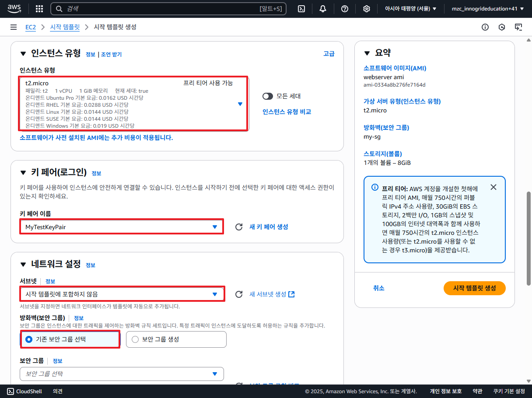Image resolution: width=532 pixels, height=398 pixels.
Task: Toggle the 모든 세대 switch
Action: [268, 96]
